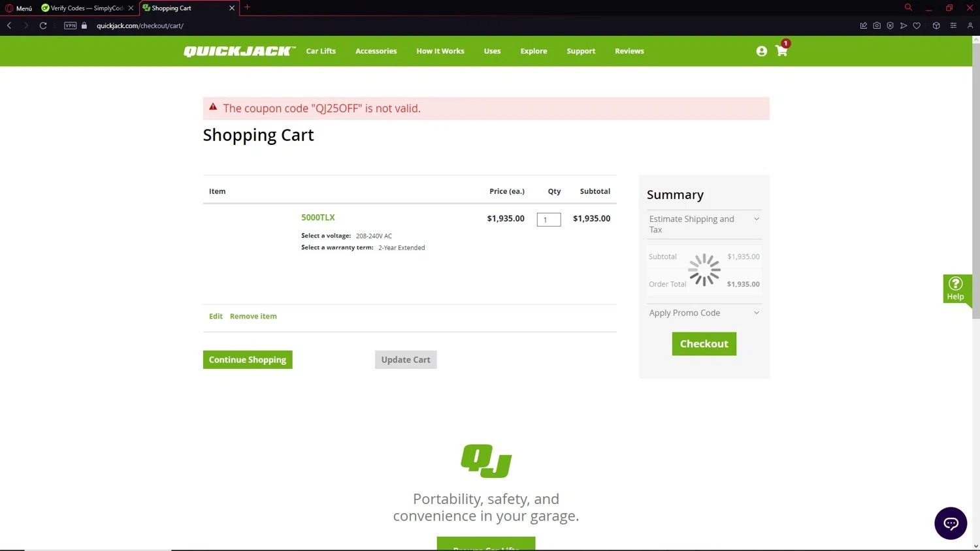
Task: Open the live chat bubble
Action: coord(951,523)
